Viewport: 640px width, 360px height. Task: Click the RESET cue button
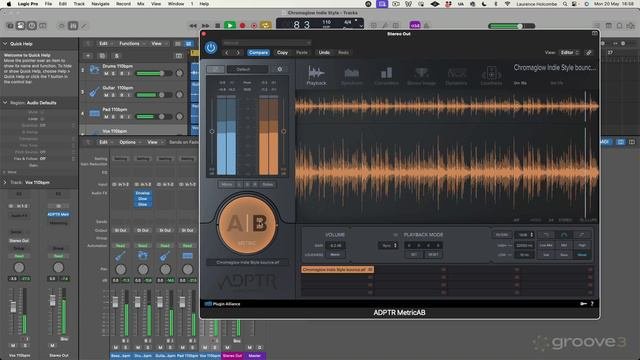pyautogui.click(x=433, y=254)
